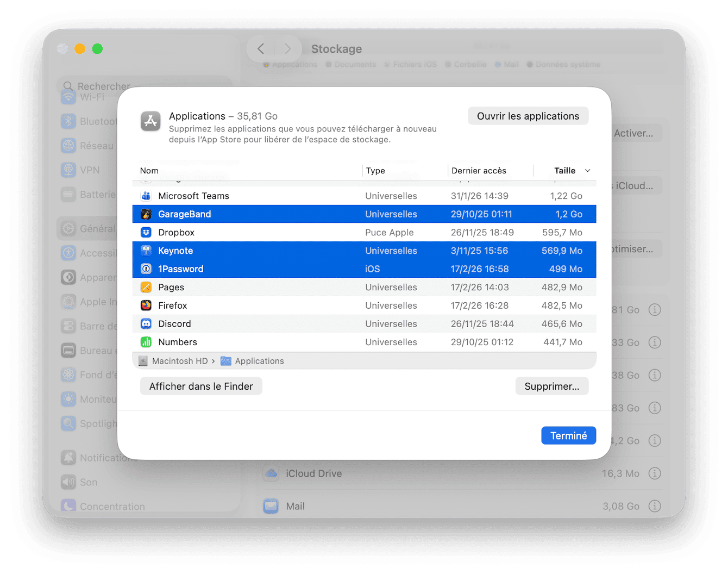Toggle sort order with Taille column chevron

pos(587,171)
